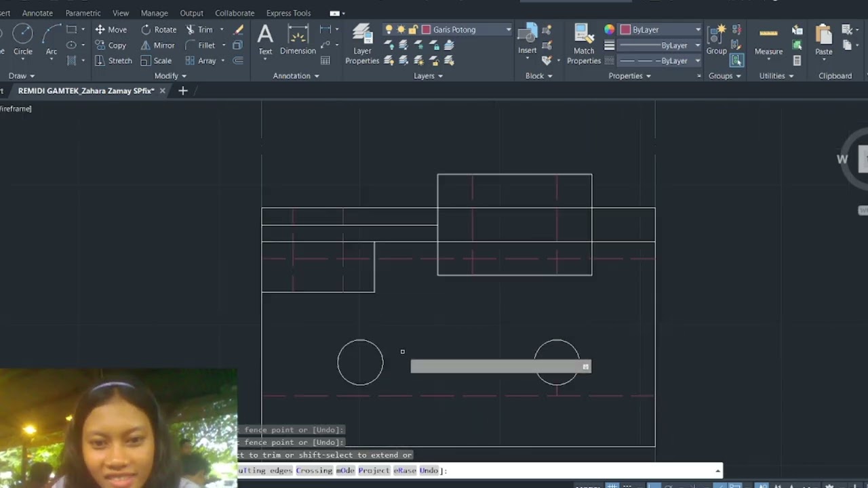The image size is (868, 488).
Task: Open the Parametric ribbon tab
Action: click(x=83, y=13)
